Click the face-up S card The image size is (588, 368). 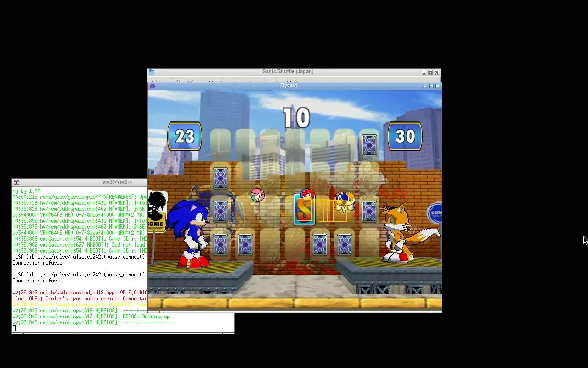305,209
